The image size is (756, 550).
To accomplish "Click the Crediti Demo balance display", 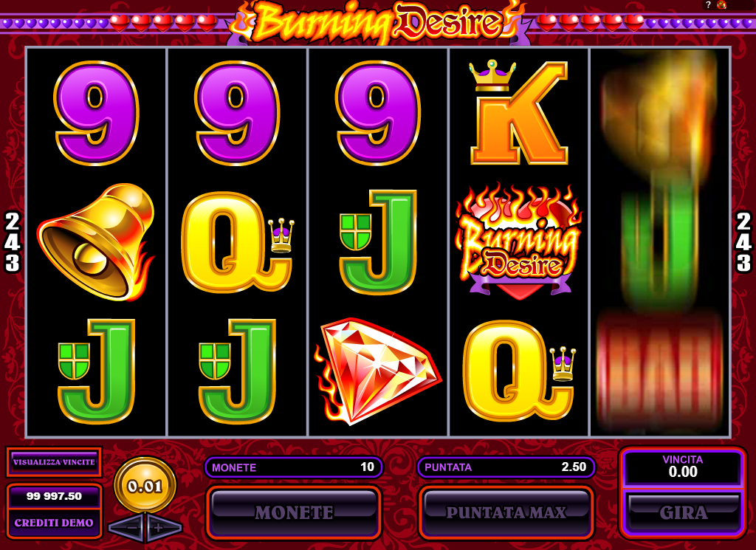I will click(54, 511).
